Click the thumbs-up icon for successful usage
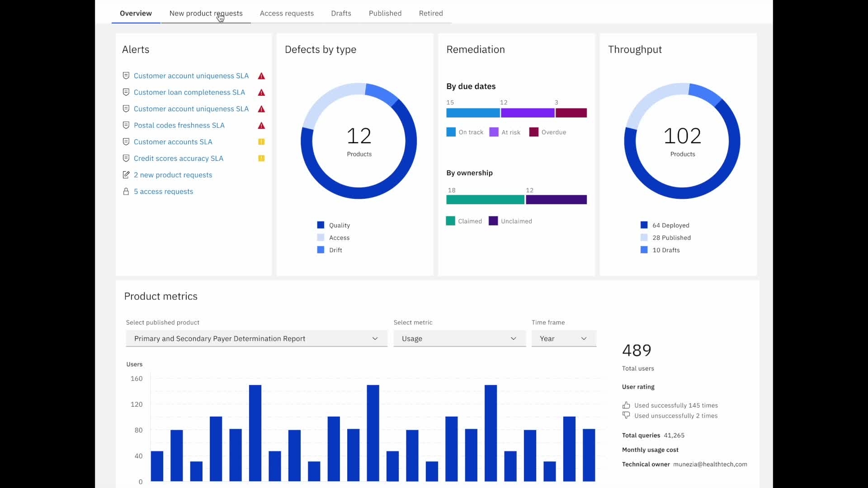The image size is (868, 488). [x=626, y=405]
